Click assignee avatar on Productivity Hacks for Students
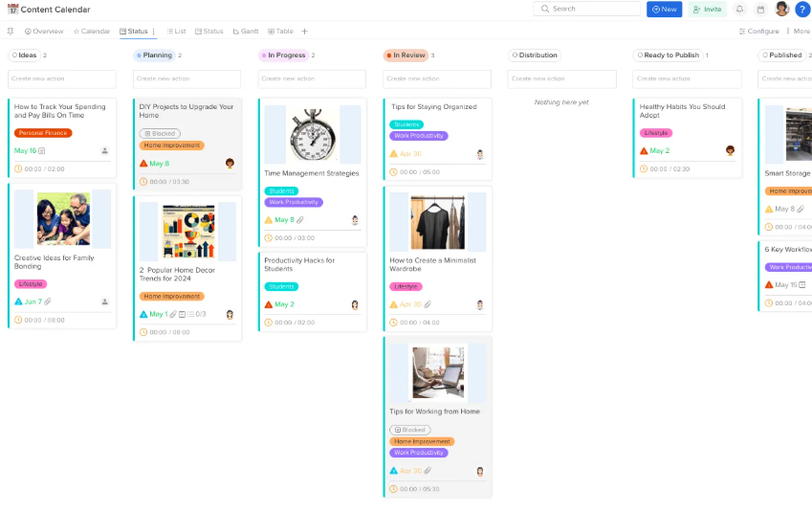Screen dimensions: 812x513 [x=355, y=304]
